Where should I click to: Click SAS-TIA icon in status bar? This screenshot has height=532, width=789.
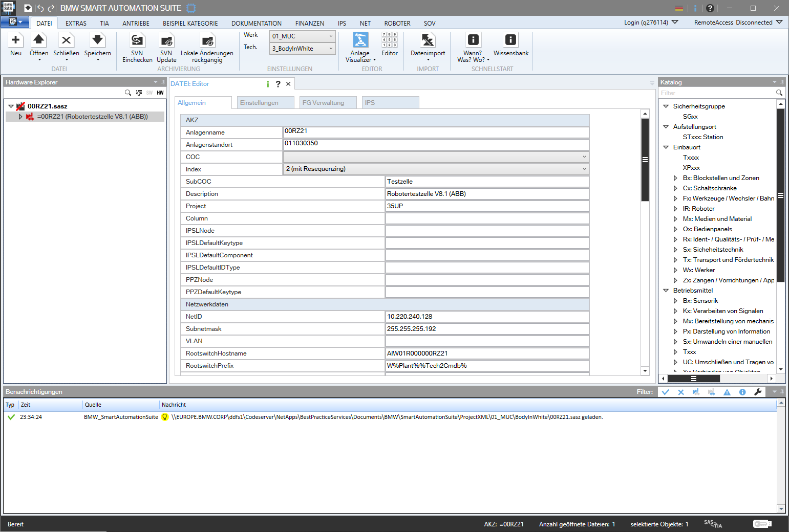click(713, 524)
